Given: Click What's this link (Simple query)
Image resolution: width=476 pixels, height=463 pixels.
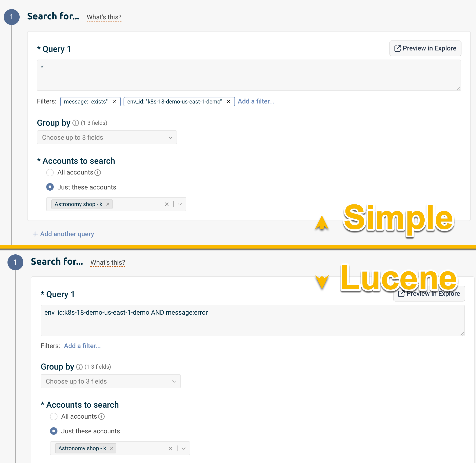Looking at the screenshot, I should tap(104, 17).
